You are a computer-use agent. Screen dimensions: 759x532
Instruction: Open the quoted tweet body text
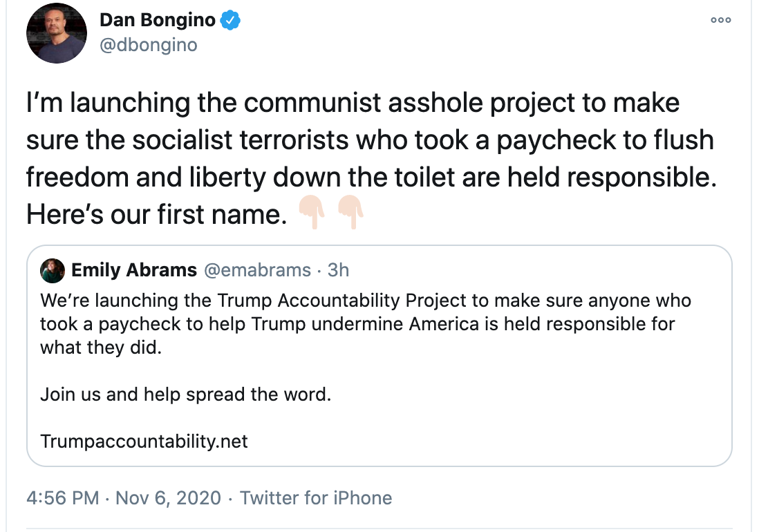tap(366, 323)
